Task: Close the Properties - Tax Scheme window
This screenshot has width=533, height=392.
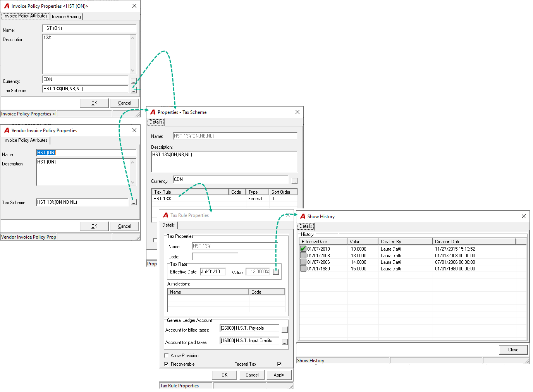Action: point(297,112)
